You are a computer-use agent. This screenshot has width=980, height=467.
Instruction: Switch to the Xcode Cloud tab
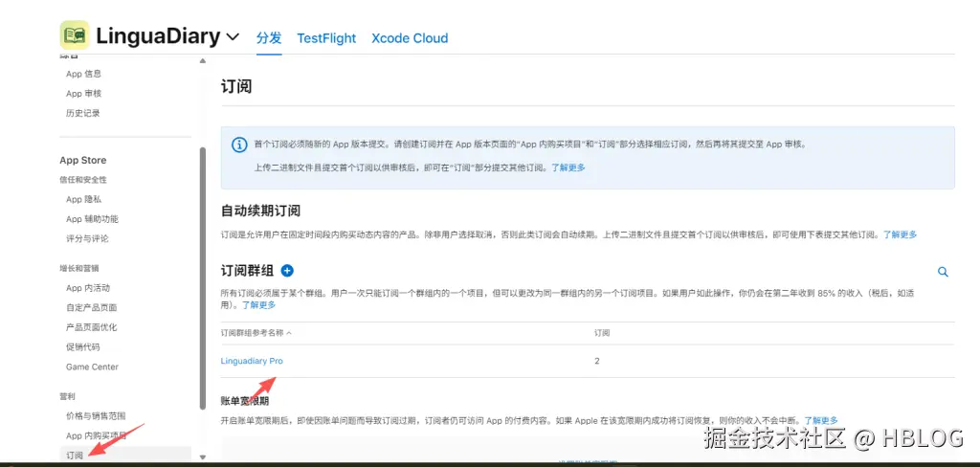pyautogui.click(x=410, y=38)
